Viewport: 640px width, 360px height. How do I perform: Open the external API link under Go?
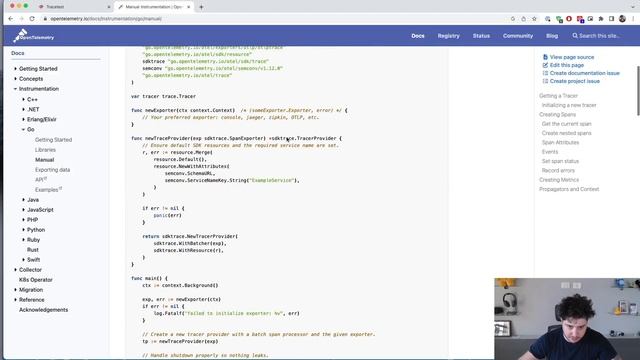click(41, 180)
